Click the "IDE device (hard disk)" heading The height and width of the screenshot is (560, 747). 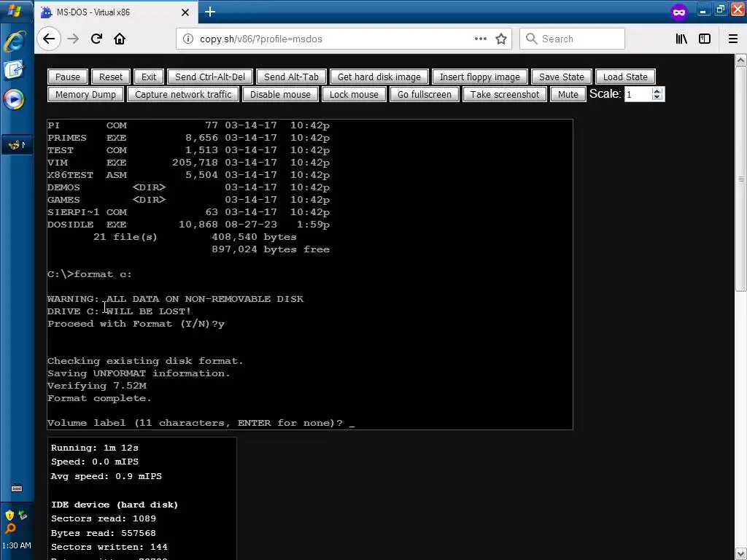tap(115, 505)
